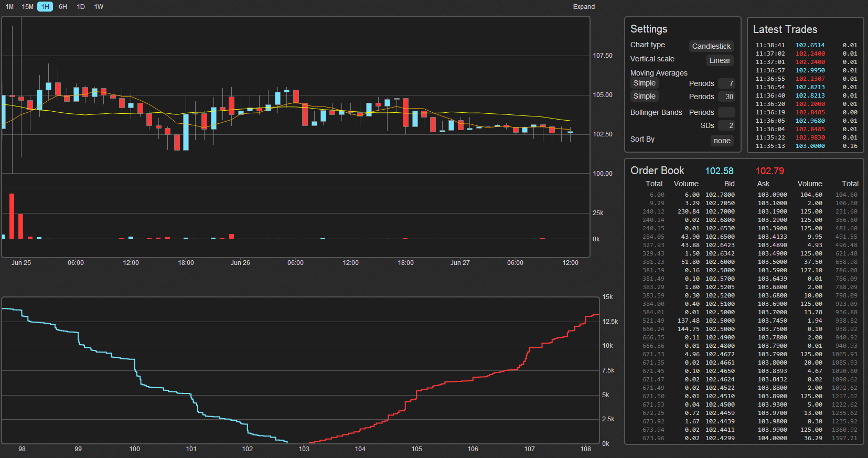Click bid price 102.6000 in order book
The image size is (868, 458).
coord(720,262)
